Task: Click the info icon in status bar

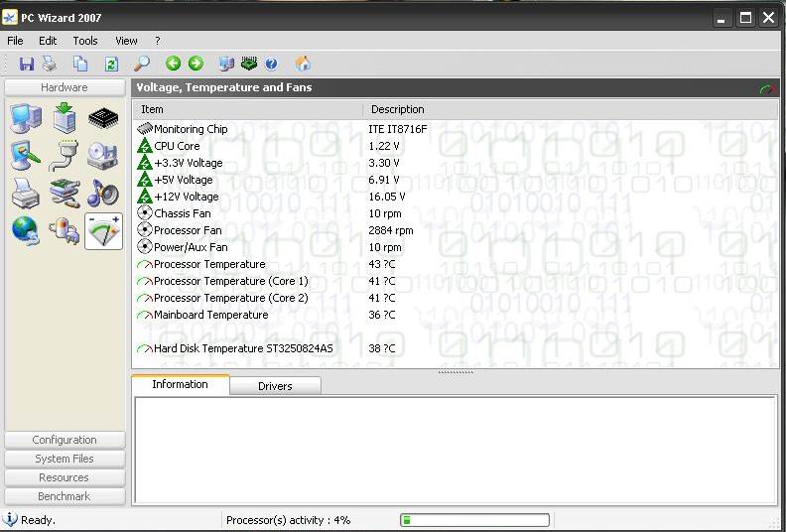Action: 10,519
